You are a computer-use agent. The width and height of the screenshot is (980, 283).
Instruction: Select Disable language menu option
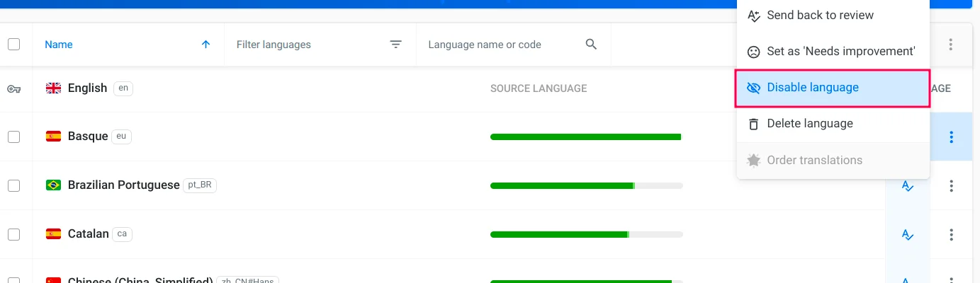pyautogui.click(x=812, y=88)
